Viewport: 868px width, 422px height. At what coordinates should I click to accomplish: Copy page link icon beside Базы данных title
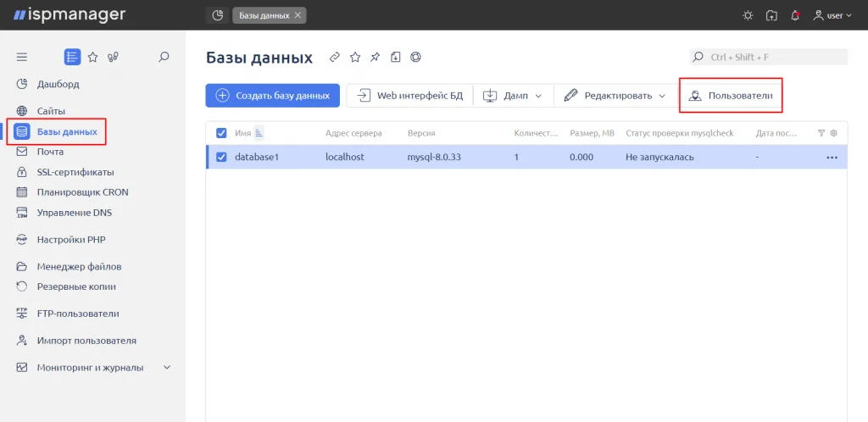click(334, 57)
